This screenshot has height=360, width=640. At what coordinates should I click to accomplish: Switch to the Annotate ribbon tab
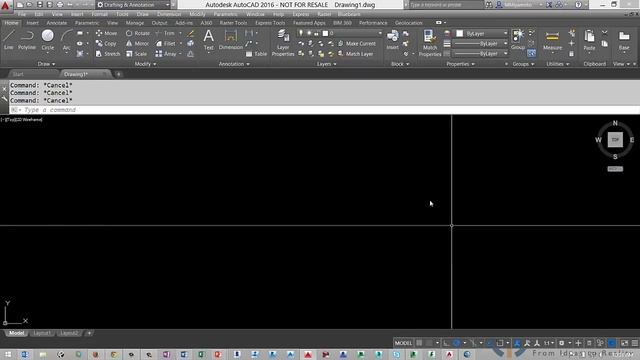[57, 23]
